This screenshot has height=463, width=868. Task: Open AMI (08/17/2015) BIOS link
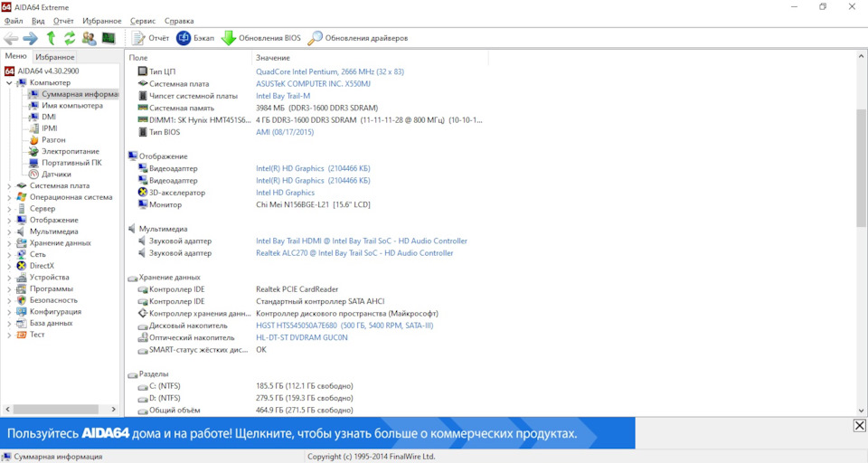(285, 132)
